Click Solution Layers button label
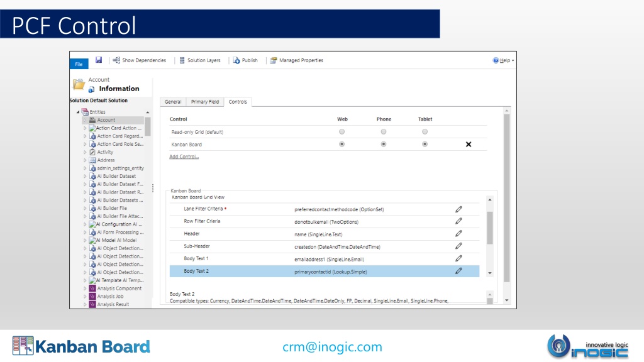644x362 pixels. (204, 60)
